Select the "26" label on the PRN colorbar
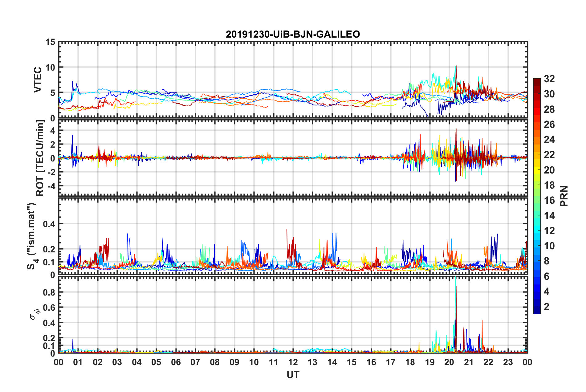 (x=549, y=125)
